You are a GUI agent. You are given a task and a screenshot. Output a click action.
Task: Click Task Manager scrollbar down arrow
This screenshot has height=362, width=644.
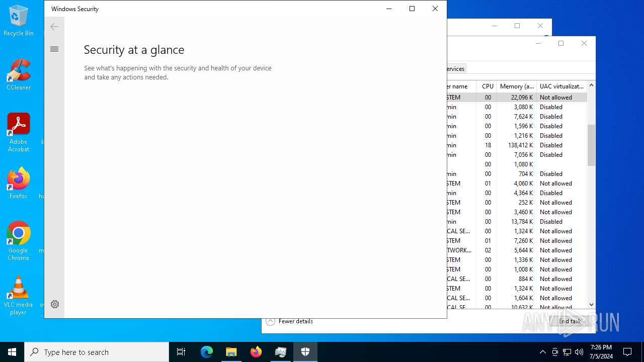(591, 304)
